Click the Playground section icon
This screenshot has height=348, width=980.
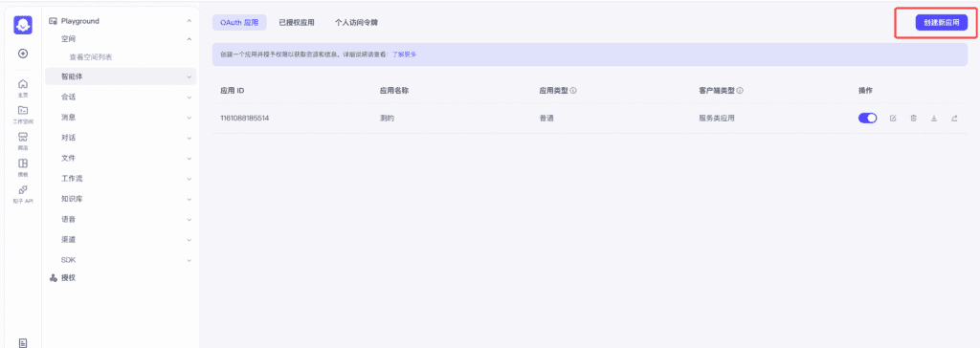pos(54,21)
